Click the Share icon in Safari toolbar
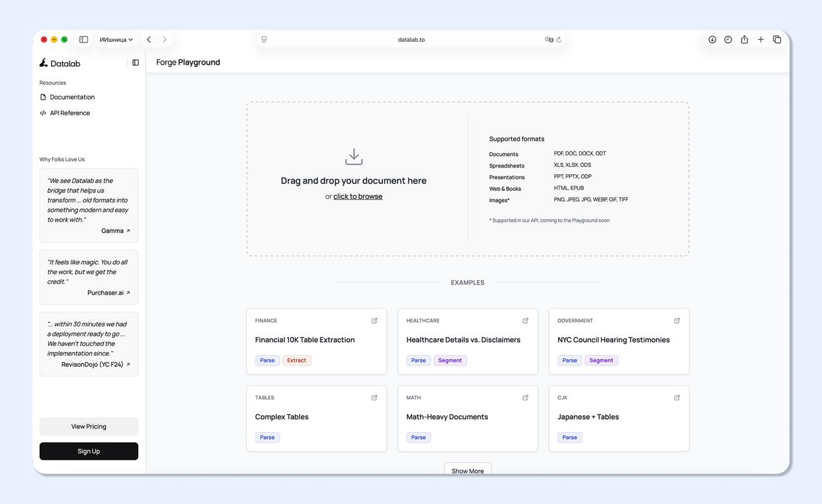The width and height of the screenshot is (822, 504). point(744,39)
